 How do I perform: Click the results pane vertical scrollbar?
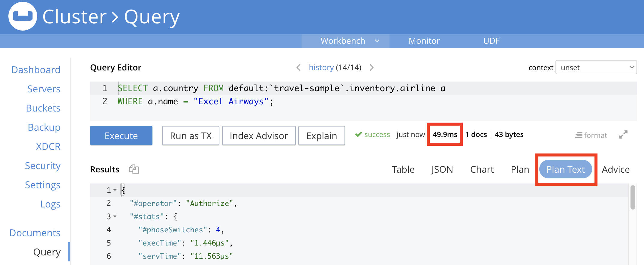[x=633, y=197]
